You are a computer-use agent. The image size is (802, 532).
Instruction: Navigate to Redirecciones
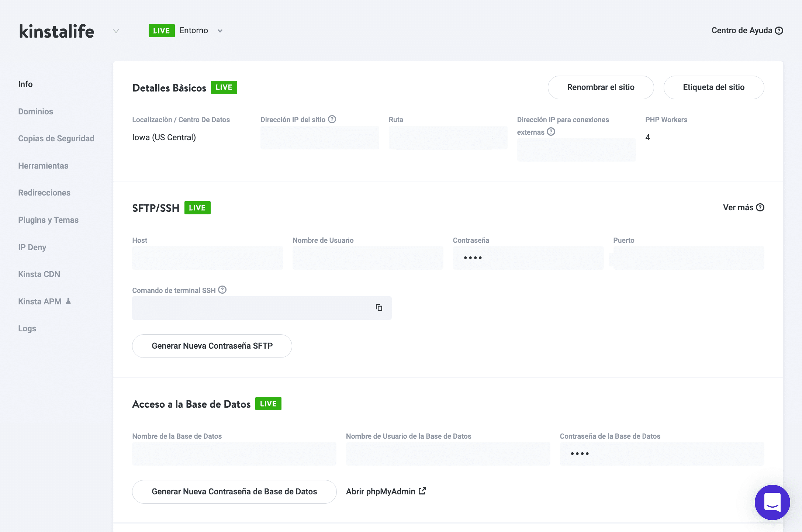(x=44, y=193)
